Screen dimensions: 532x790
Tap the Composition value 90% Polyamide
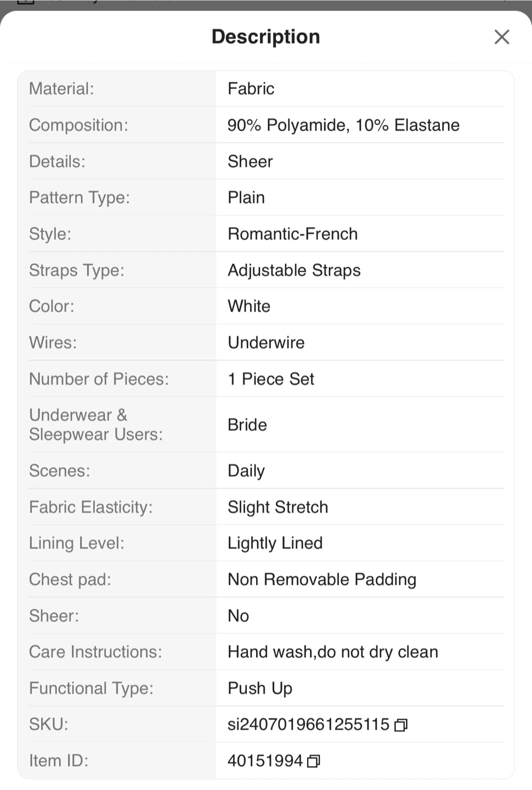click(x=343, y=125)
